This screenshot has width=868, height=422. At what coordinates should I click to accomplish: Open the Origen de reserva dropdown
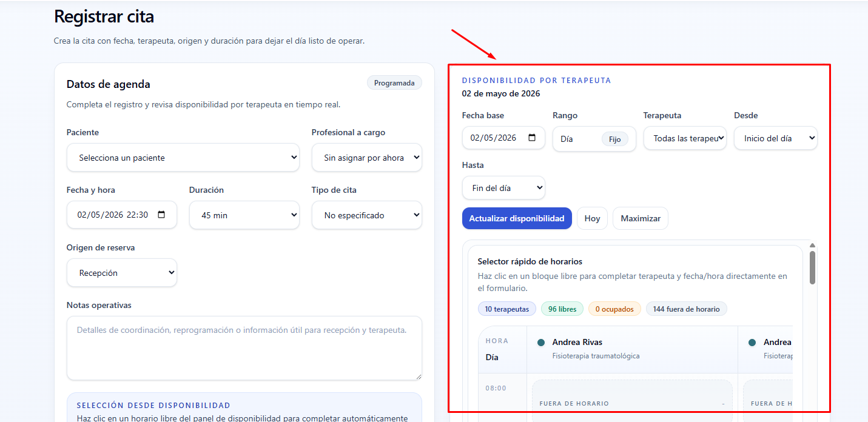(121, 273)
